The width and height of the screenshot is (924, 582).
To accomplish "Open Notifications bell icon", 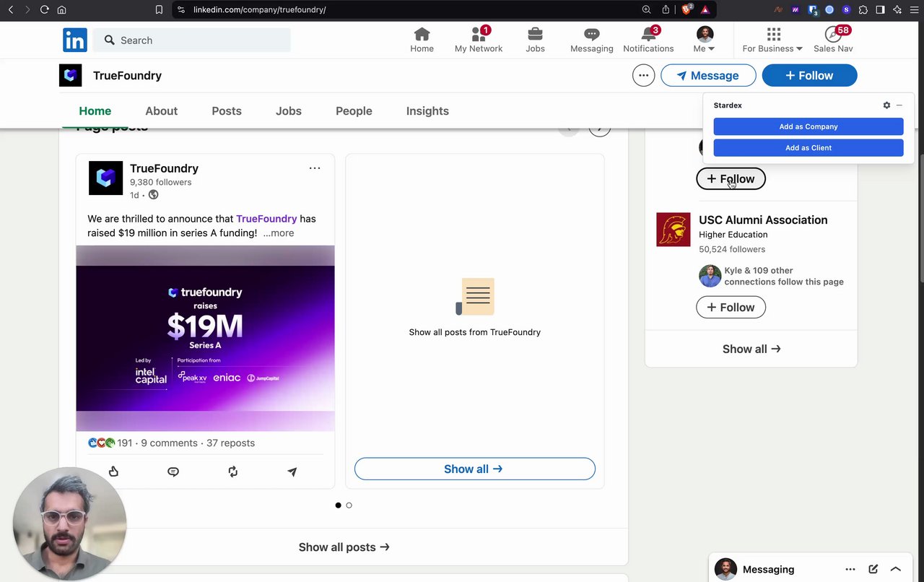I will point(648,40).
